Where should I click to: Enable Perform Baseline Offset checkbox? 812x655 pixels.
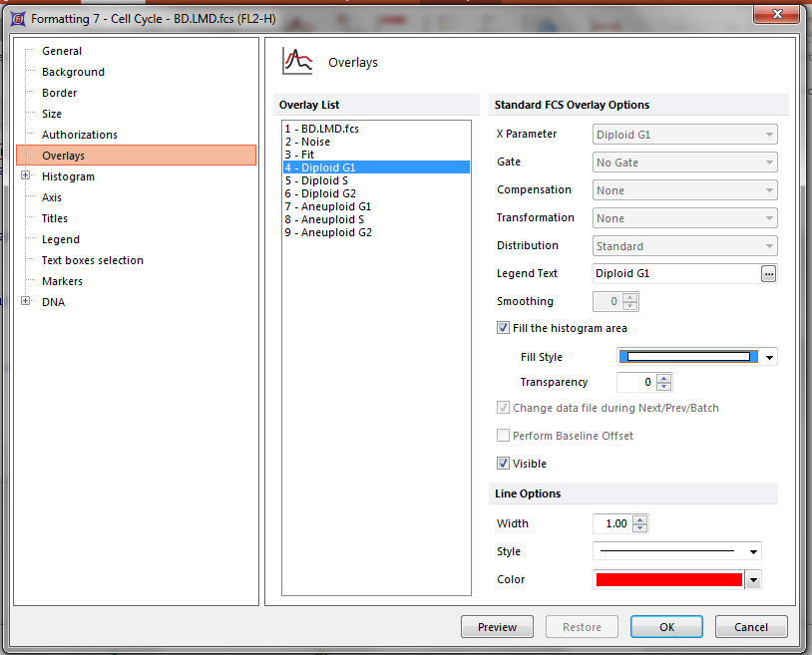(x=503, y=436)
